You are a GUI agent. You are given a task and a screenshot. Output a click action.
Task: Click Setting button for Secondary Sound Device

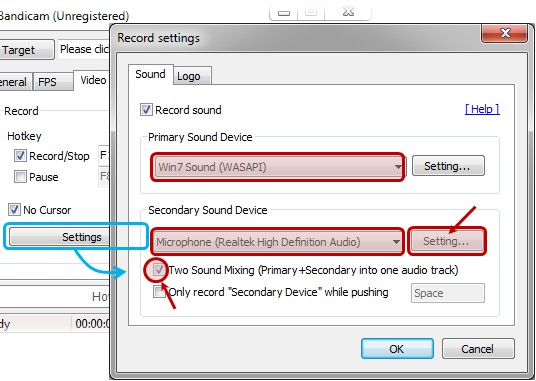point(446,241)
